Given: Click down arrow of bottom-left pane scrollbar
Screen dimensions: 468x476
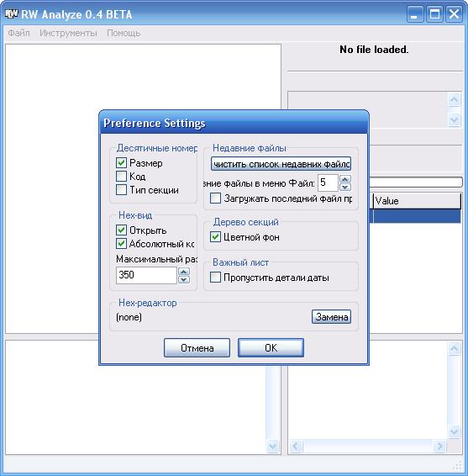Looking at the screenshot, I should coord(272,447).
